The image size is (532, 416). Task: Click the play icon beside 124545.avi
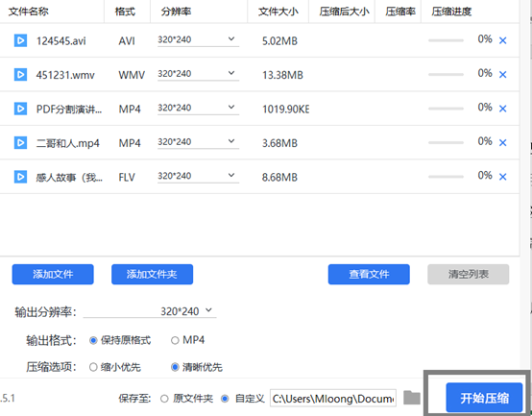pyautogui.click(x=20, y=40)
